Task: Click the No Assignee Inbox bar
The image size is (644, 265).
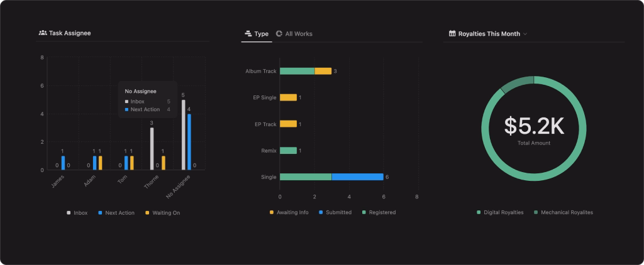Action: coord(183,135)
